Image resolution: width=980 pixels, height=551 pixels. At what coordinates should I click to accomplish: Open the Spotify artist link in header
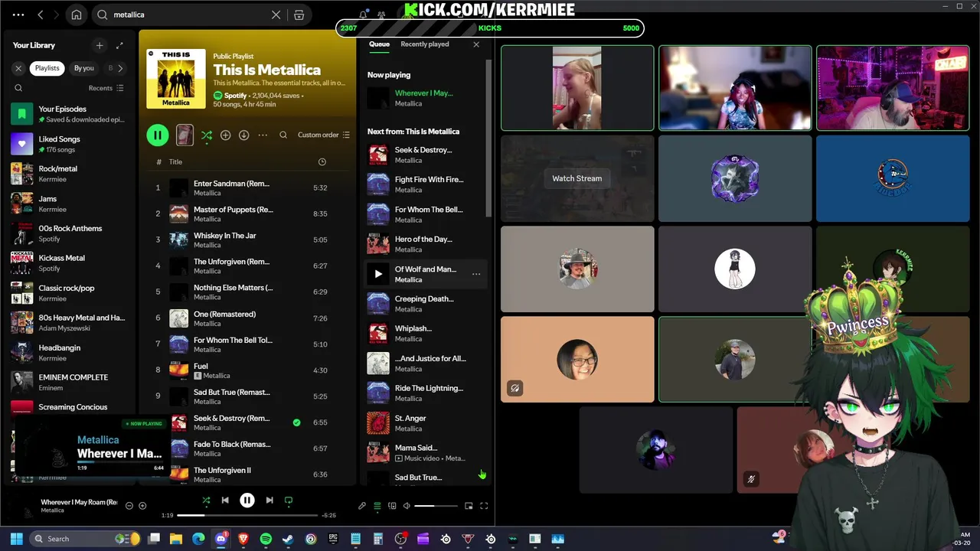point(235,96)
